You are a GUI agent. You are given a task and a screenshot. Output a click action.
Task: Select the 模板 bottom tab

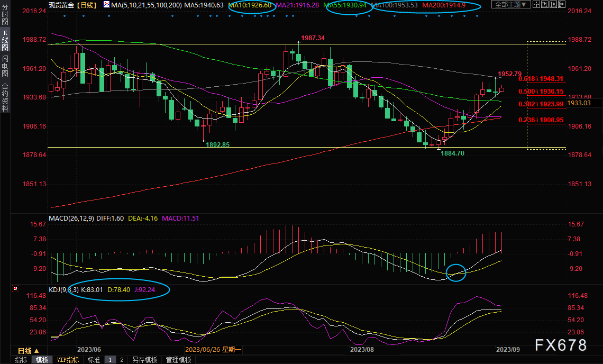[42, 360]
